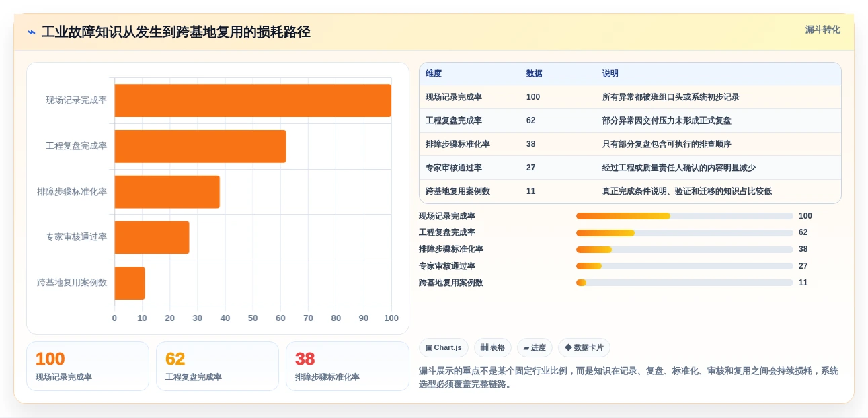Image resolution: width=868 pixels, height=418 pixels.
Task: Click x-axis tick 90 on chart
Action: point(364,318)
